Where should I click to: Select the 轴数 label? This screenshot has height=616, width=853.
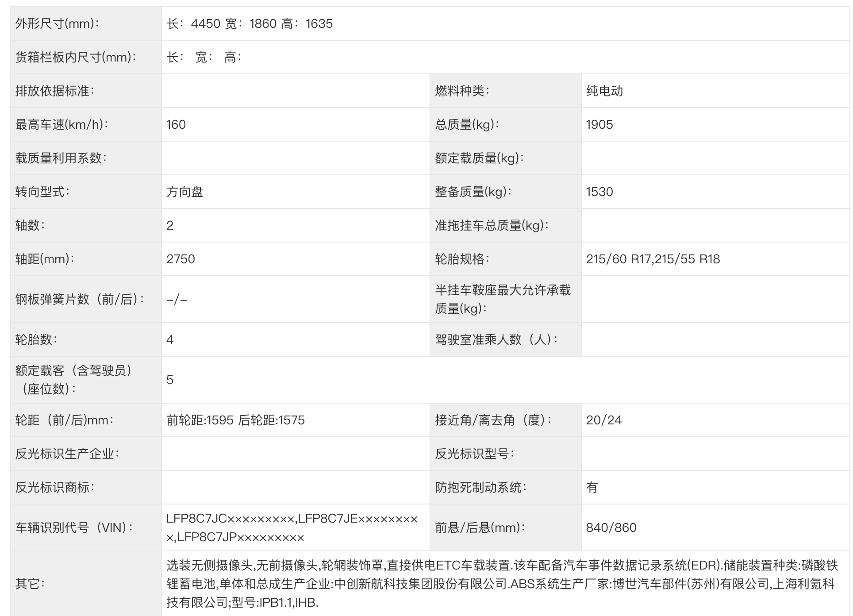(30, 225)
